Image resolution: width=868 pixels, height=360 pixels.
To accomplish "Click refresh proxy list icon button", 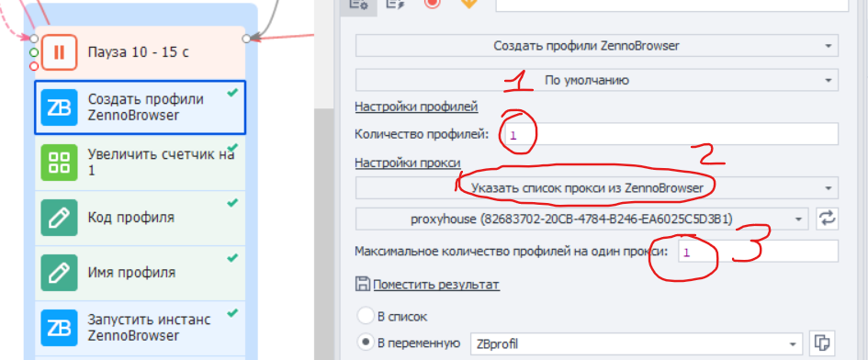I will (827, 219).
